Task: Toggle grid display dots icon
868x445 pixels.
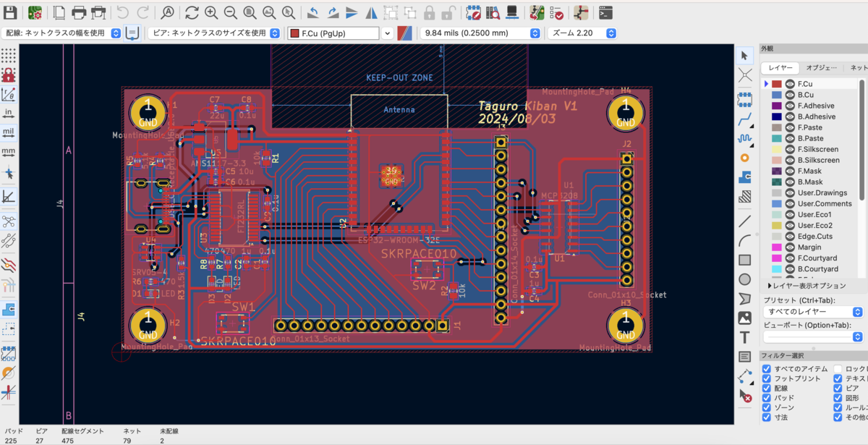Action: tap(9, 56)
